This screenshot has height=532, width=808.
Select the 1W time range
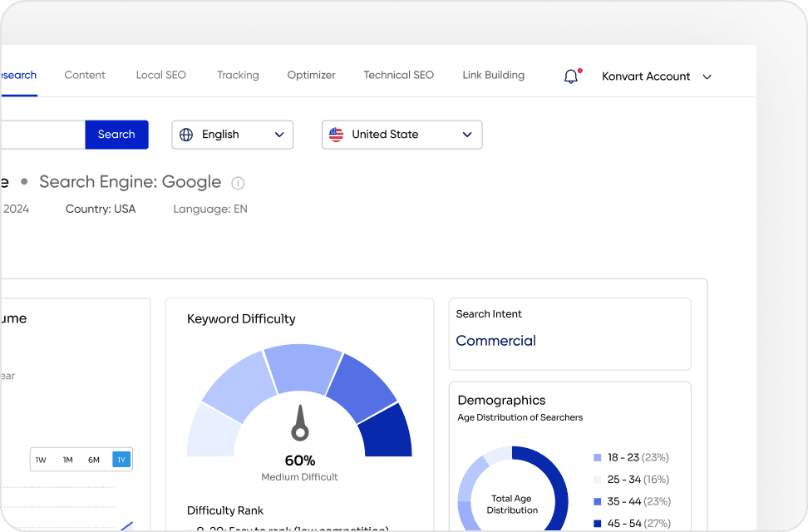click(41, 459)
